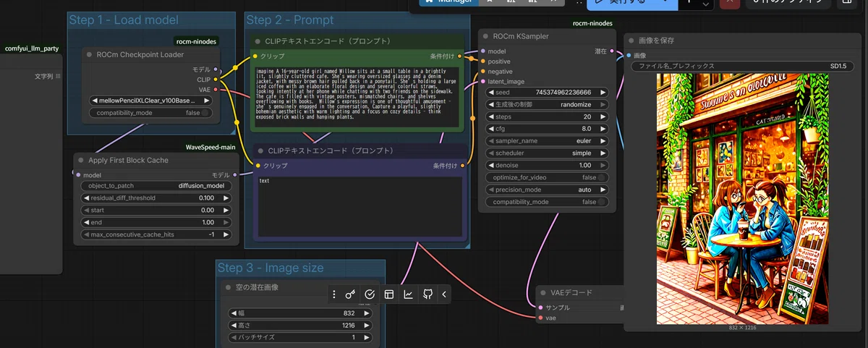Collapse the 画像を保存 node via its dot
The height and width of the screenshot is (348, 868).
631,41
